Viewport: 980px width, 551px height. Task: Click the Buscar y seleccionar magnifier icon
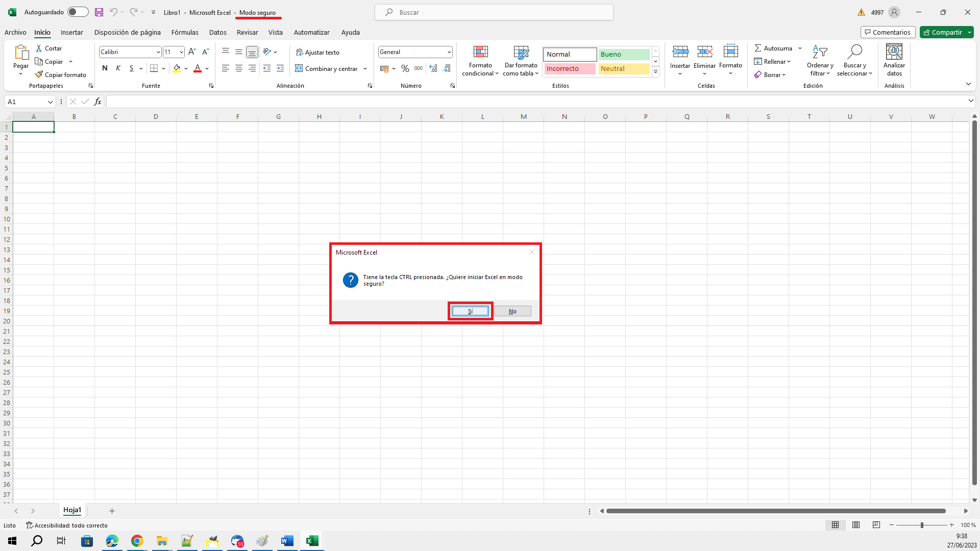(x=854, y=52)
